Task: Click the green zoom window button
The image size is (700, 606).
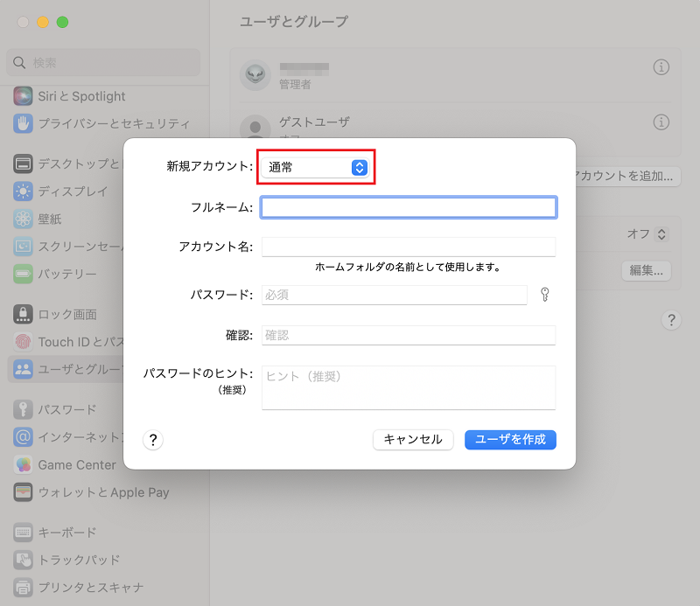Action: pyautogui.click(x=62, y=22)
